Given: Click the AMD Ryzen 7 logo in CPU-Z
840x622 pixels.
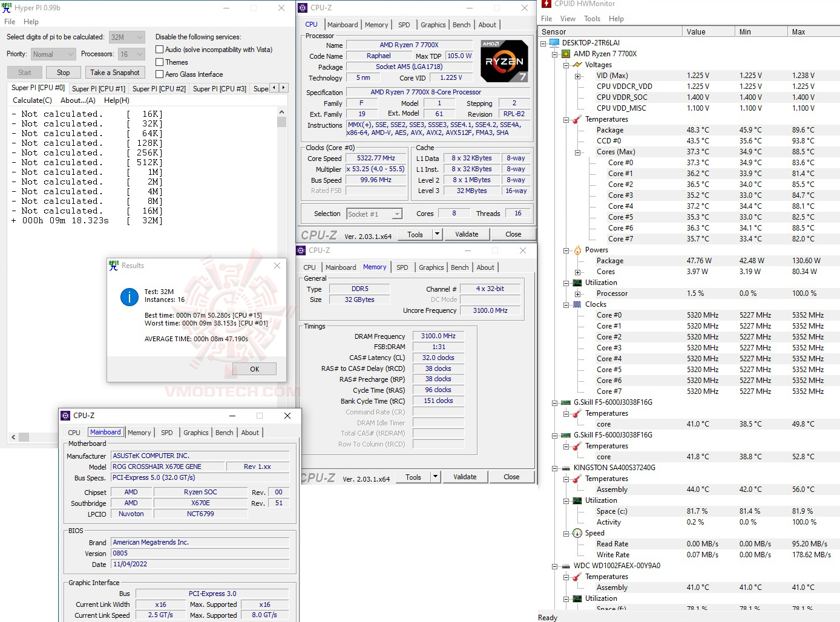Looking at the screenshot, I should [504, 60].
